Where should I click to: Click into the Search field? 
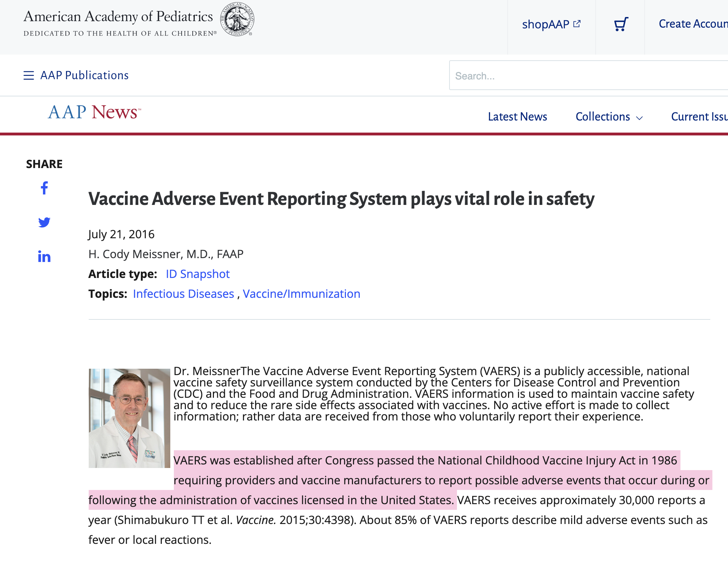pyautogui.click(x=589, y=76)
